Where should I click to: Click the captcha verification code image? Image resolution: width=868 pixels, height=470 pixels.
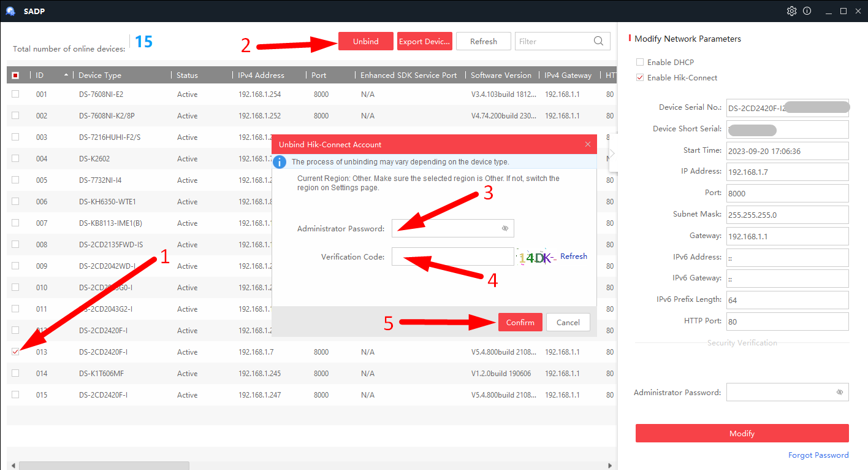click(x=537, y=257)
